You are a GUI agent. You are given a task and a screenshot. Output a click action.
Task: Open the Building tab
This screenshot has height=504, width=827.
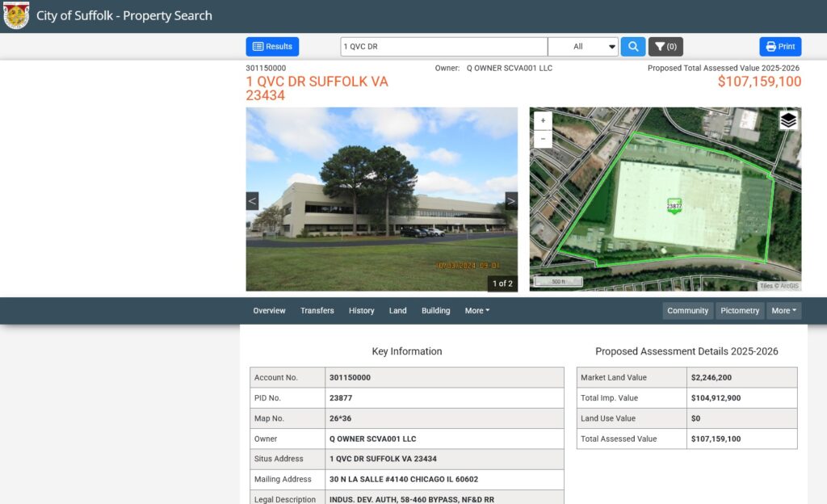[435, 310]
